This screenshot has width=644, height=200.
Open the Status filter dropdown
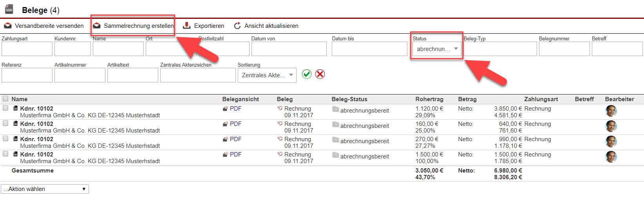tap(437, 49)
